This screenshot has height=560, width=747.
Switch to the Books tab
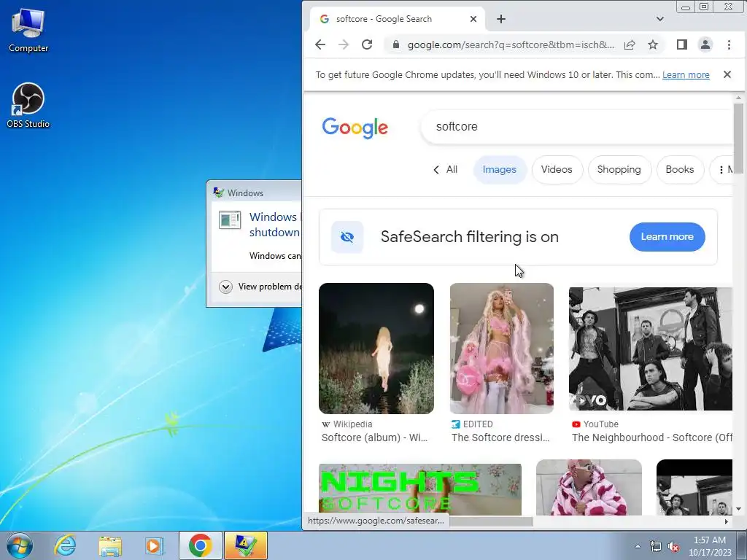click(680, 169)
